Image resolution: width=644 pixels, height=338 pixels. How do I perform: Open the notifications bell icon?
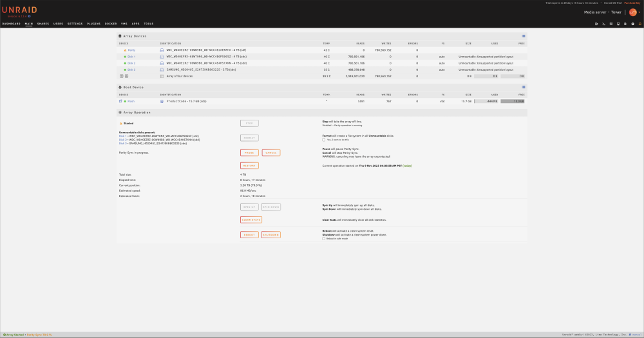pyautogui.click(x=640, y=24)
